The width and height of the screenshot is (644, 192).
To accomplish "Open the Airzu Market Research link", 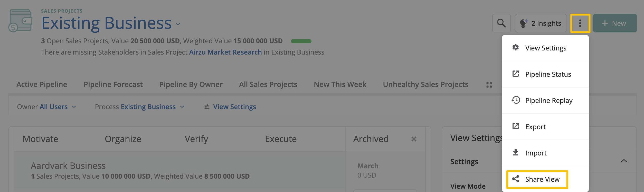I will (225, 52).
